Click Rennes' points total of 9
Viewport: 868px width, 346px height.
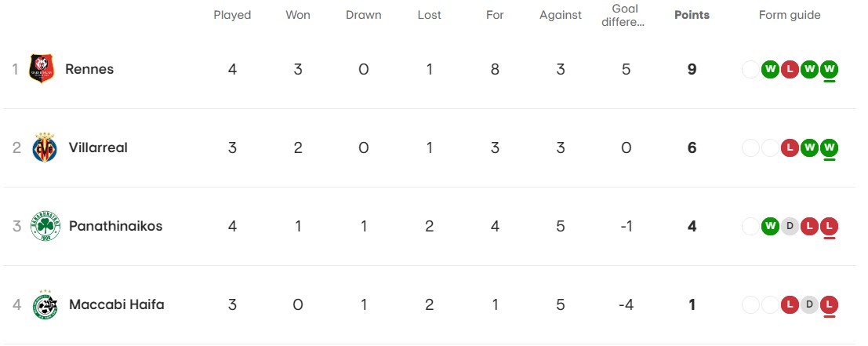692,69
